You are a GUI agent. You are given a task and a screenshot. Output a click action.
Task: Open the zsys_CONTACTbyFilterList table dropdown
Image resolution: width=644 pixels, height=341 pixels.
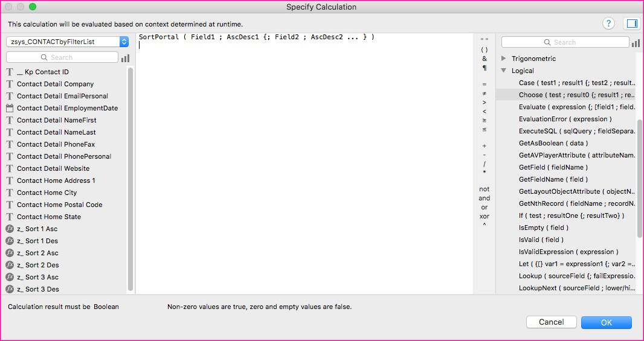coord(67,42)
